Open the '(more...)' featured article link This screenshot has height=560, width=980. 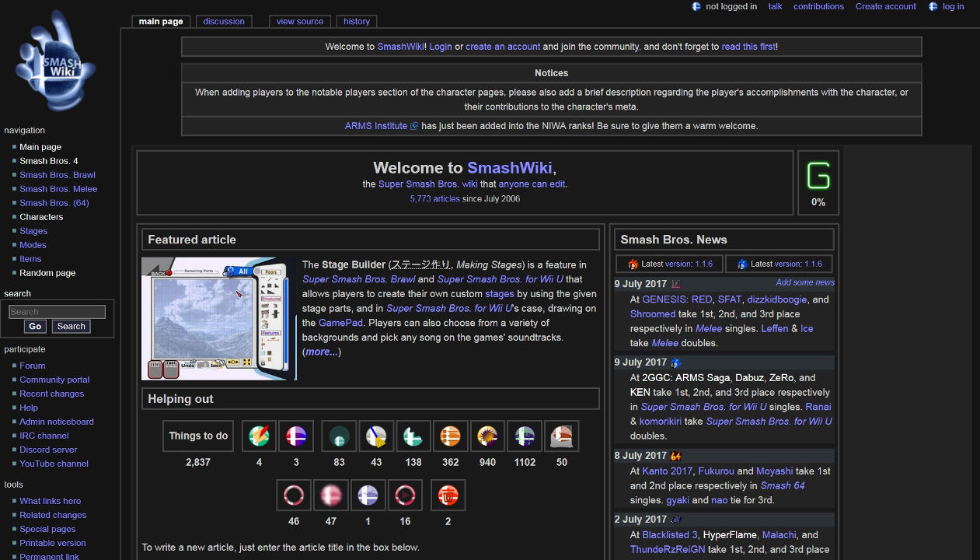322,352
